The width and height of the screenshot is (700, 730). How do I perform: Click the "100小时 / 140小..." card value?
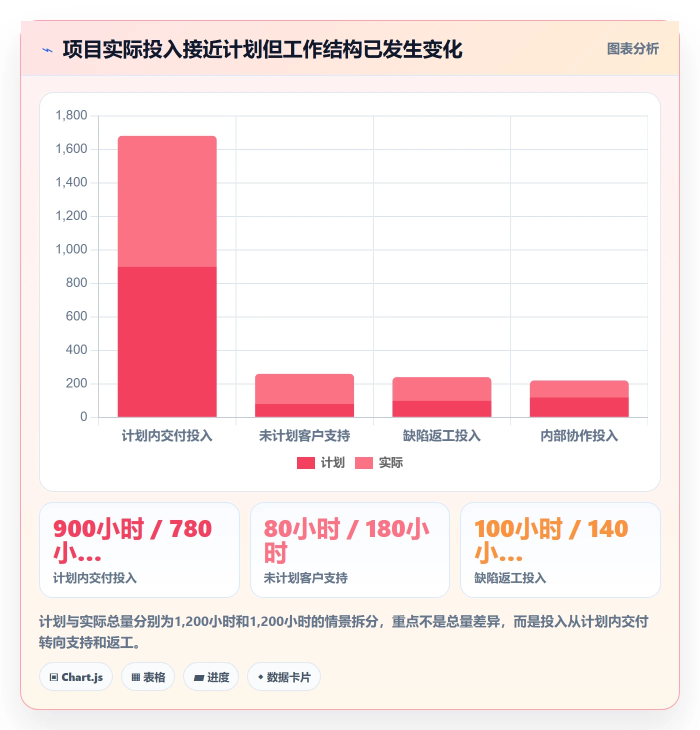click(551, 540)
